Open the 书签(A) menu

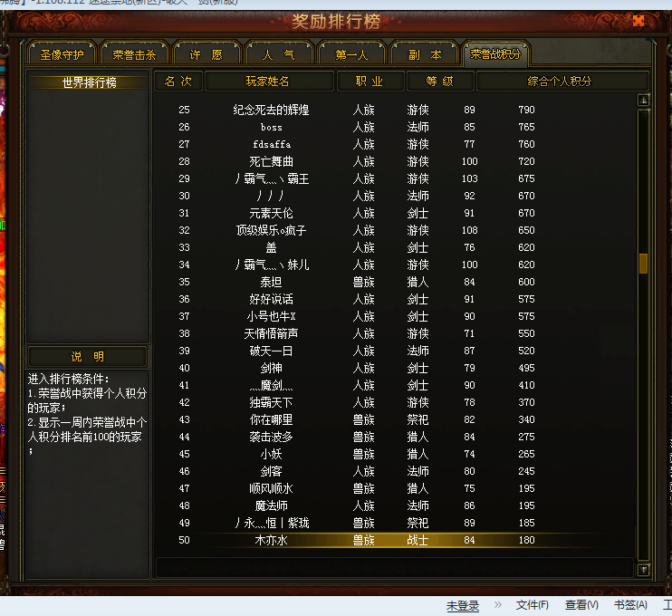tap(630, 605)
